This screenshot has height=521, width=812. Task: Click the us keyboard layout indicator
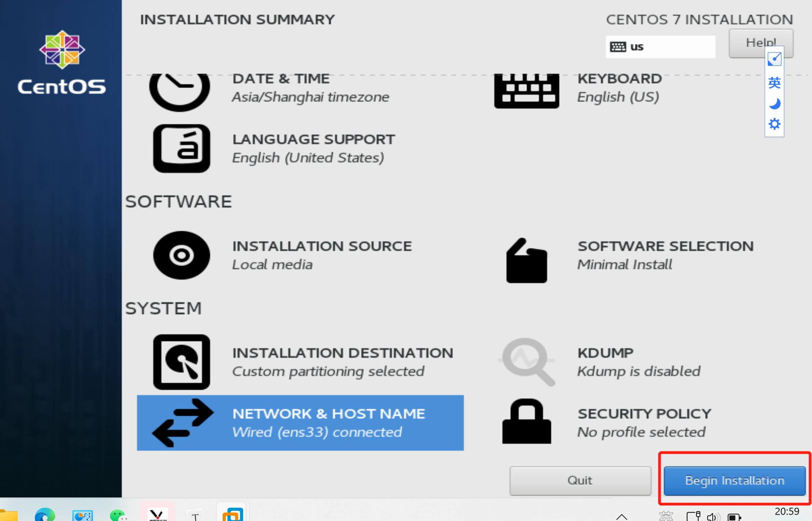(660, 47)
